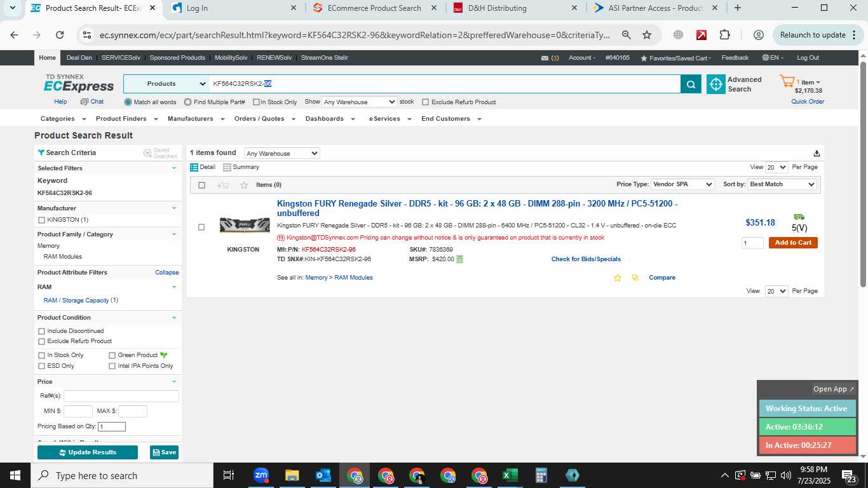868x488 pixels.
Task: Click the product quantity input field
Action: point(752,243)
